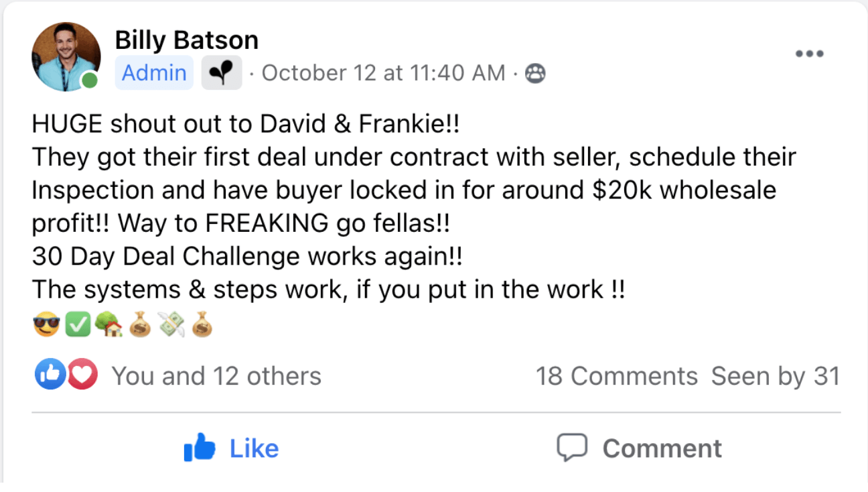Click the group audience icon after the timestamp

point(535,74)
